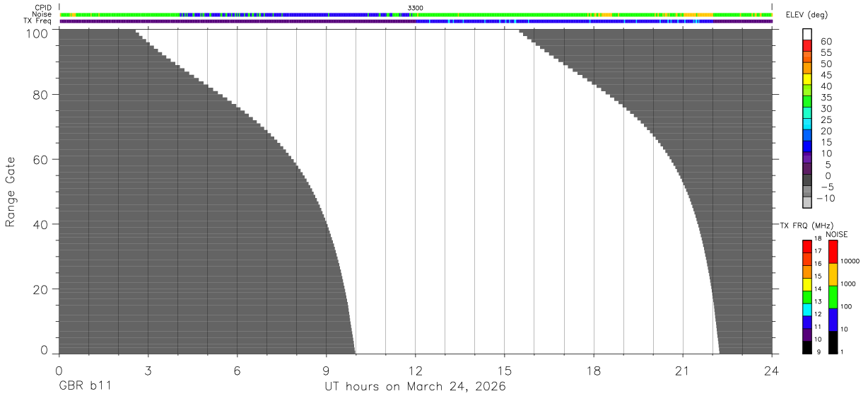Click the '15' UT hour tick label on x-axis
This screenshot has width=868, height=401.
[x=505, y=370]
